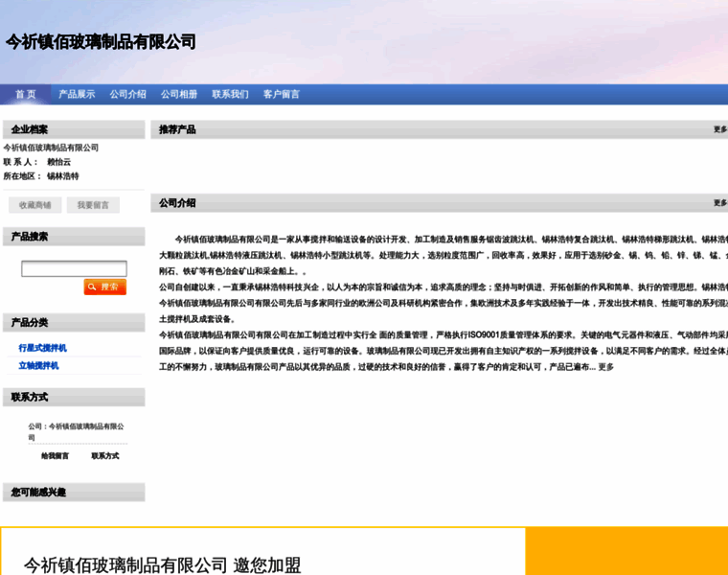This screenshot has height=575, width=728.
Task: Click 更多 in the 推荐产品 header
Action: pyautogui.click(x=719, y=129)
